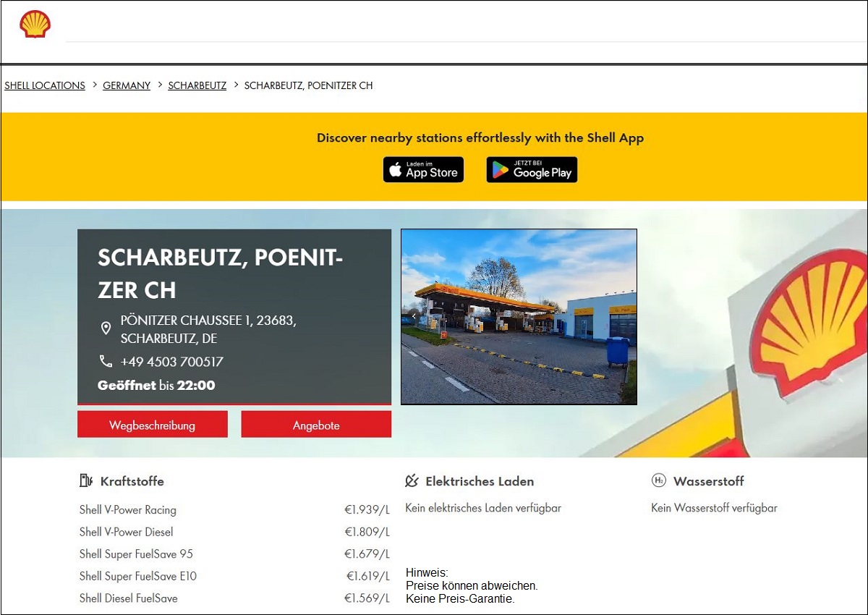Click the Shell logo in header

pos(35,24)
